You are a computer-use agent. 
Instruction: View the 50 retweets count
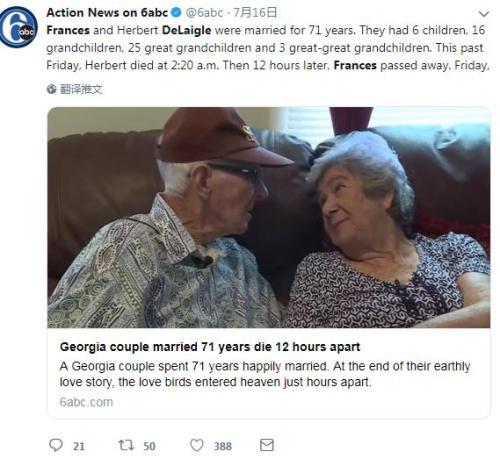[x=149, y=446]
